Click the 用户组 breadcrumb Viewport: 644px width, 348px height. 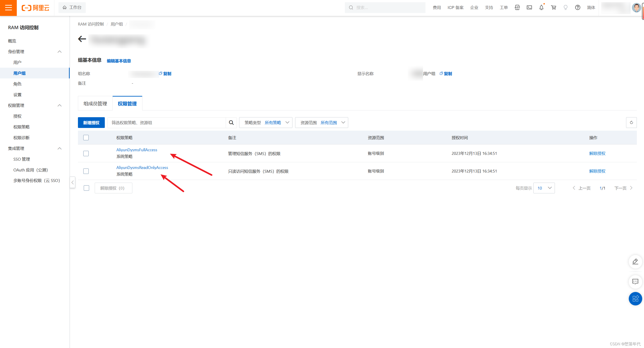[x=117, y=24]
